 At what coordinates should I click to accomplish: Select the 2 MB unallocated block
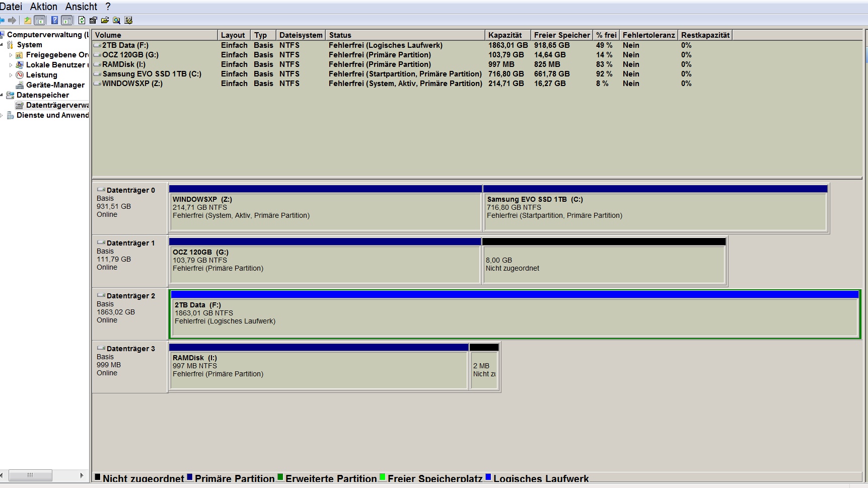click(x=484, y=367)
